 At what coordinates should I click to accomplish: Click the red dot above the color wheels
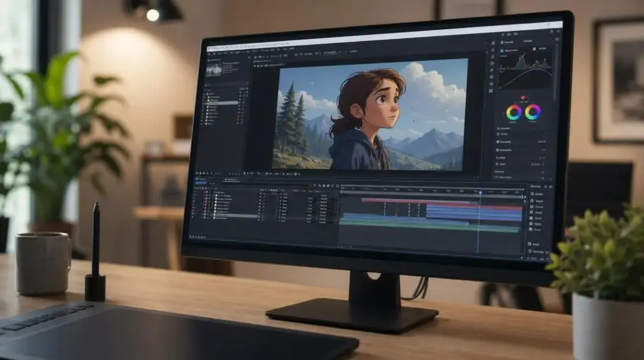[523, 98]
